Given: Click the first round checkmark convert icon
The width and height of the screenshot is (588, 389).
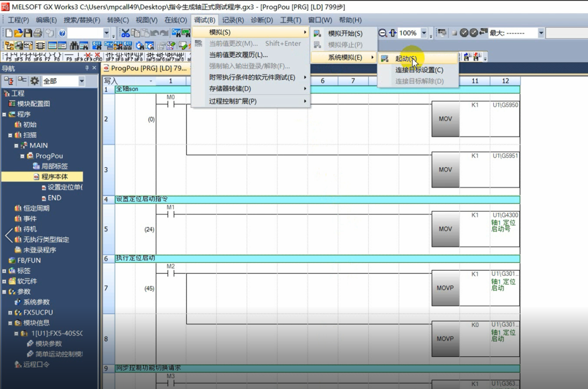Looking at the screenshot, I should 464,33.
